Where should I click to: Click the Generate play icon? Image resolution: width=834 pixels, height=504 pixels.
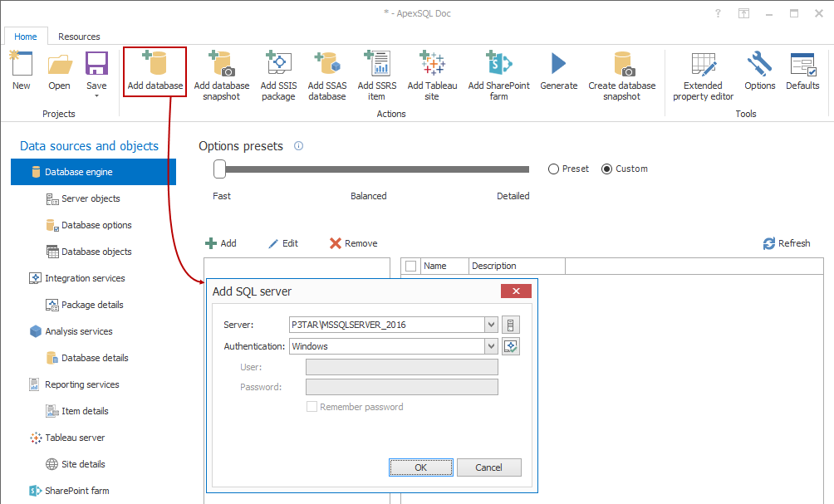coord(558,64)
